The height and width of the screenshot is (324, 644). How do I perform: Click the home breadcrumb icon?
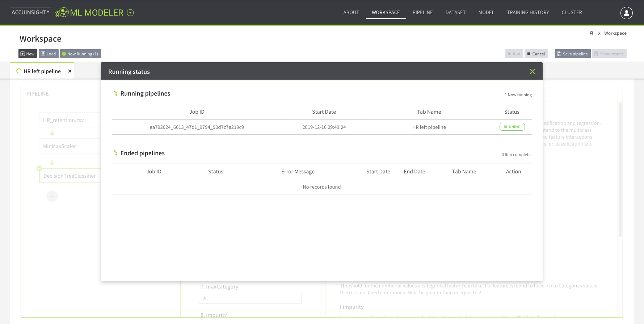(x=591, y=33)
